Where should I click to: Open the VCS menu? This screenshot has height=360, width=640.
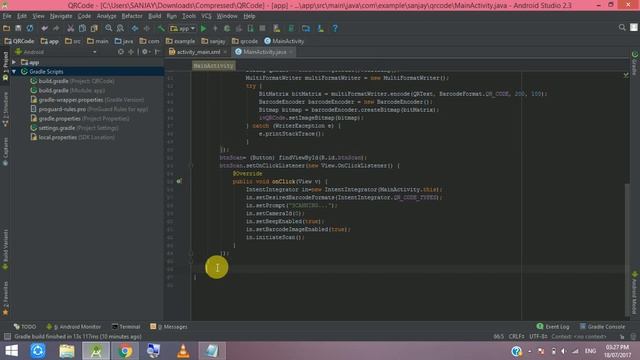click(x=206, y=16)
